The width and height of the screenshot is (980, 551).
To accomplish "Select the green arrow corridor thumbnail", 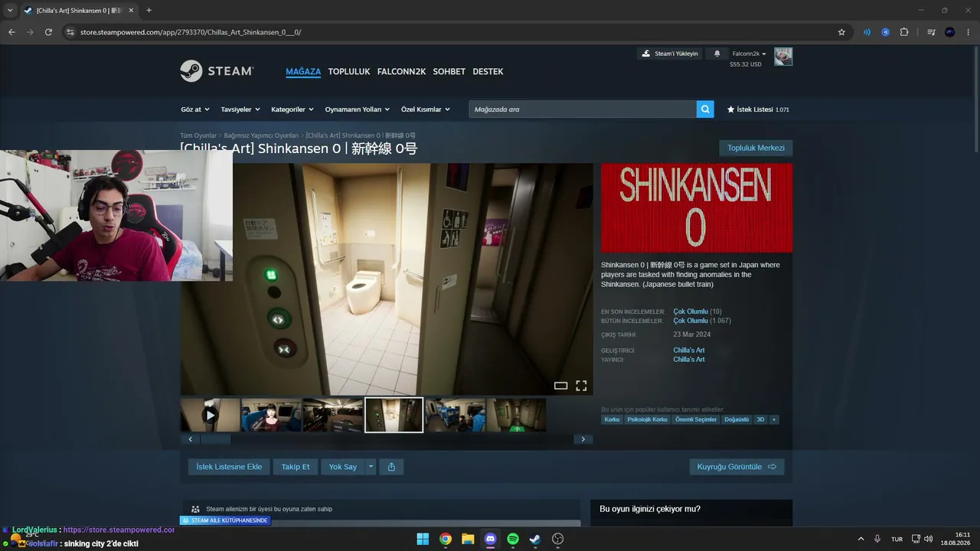I will (x=516, y=415).
